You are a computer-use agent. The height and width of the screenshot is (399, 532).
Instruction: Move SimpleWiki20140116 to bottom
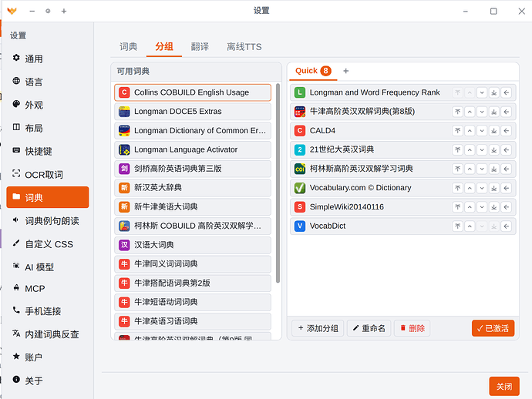(x=494, y=207)
